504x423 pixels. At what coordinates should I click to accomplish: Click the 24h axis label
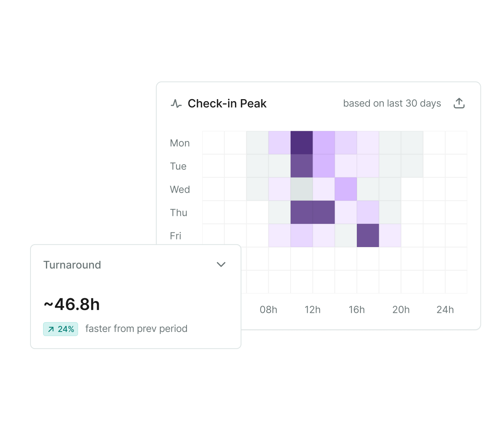tap(446, 310)
